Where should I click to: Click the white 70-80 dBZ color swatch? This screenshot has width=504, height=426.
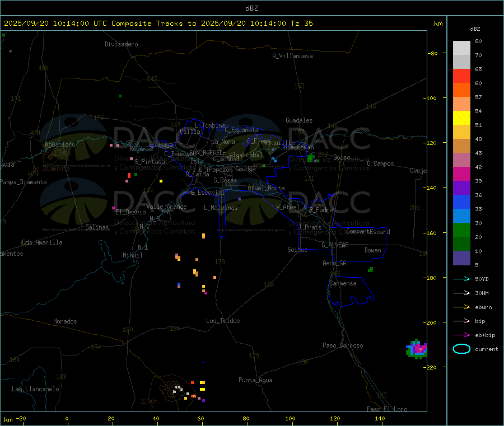click(x=461, y=48)
